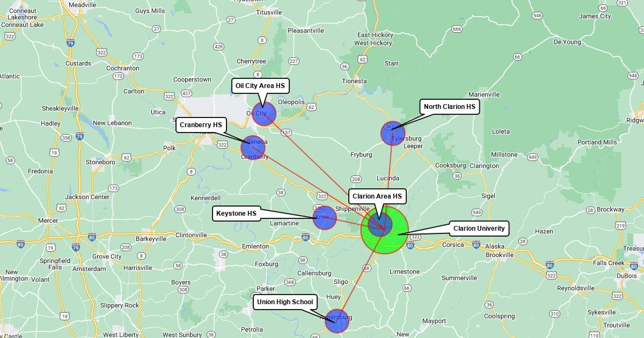This screenshot has width=644, height=338.
Task: Click the small blue Clarion Area HS marker
Action: pyautogui.click(x=380, y=223)
